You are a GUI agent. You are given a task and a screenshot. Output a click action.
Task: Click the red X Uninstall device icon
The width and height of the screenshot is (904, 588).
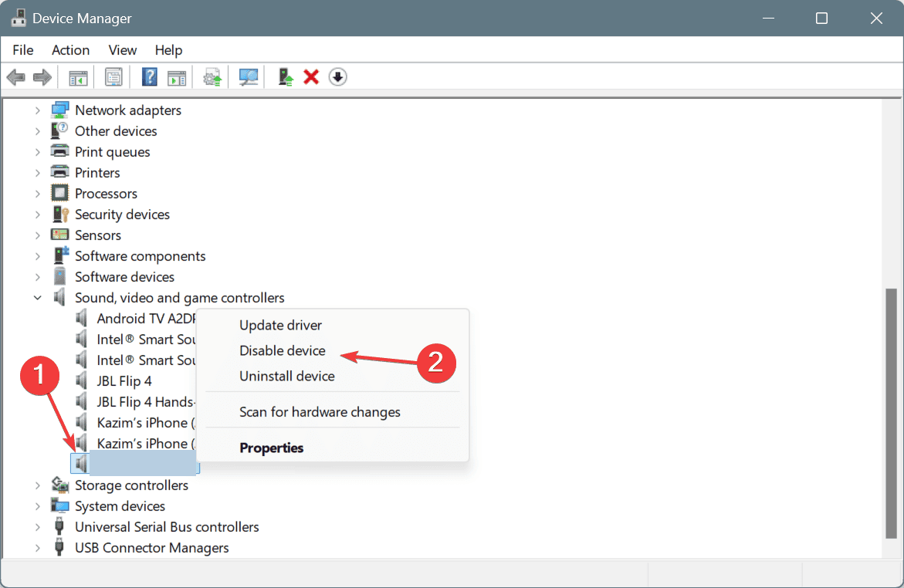point(311,76)
